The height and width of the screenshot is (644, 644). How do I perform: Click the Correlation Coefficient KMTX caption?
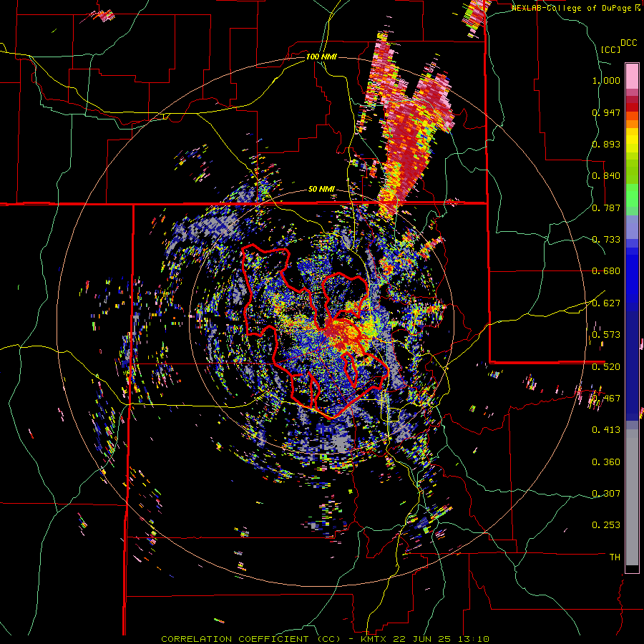coord(325,639)
